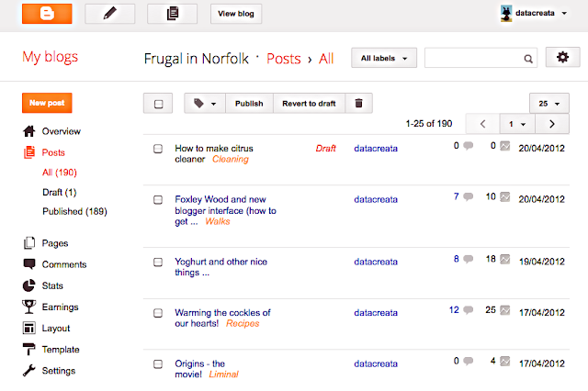Go to previous page arrow
Screen dimensions: 588x391
click(x=481, y=124)
